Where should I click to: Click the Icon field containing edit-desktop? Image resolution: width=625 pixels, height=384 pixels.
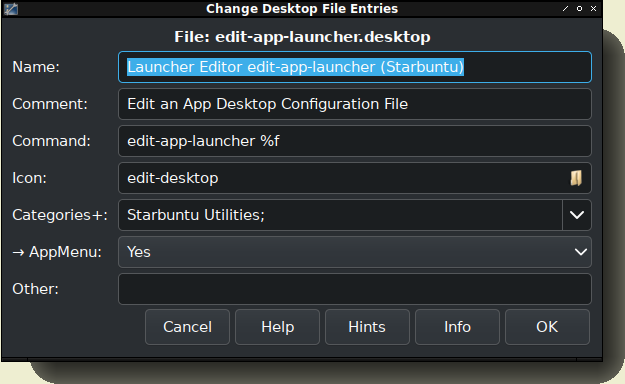(343, 178)
